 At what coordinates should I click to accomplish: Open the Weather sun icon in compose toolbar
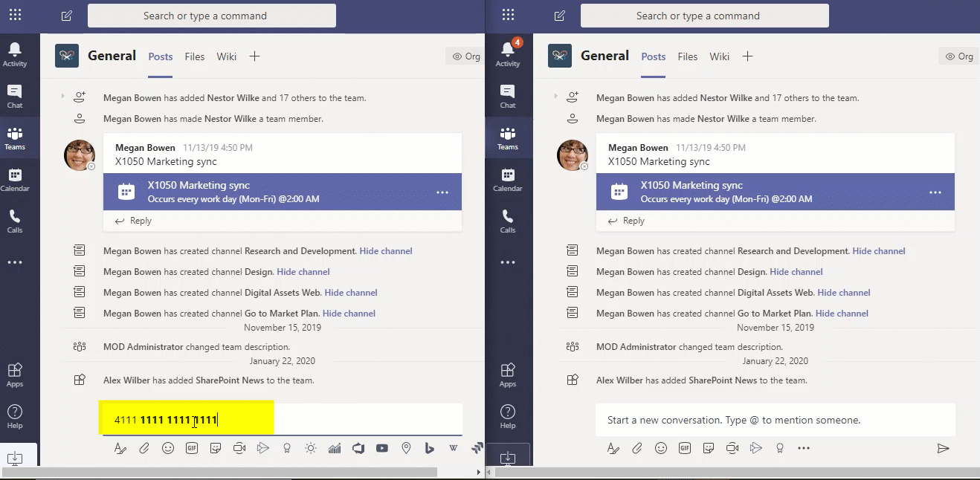pos(311,448)
